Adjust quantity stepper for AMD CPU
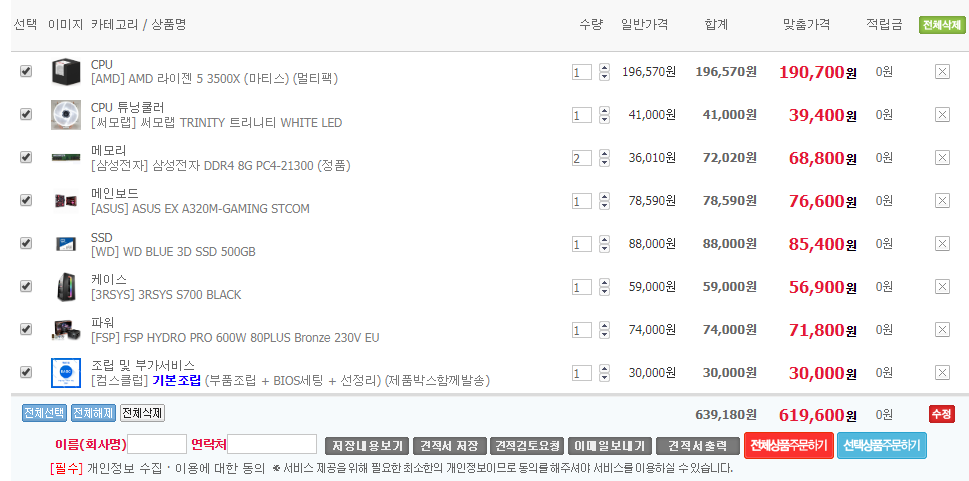This screenshot has height=481, width=969. pyautogui.click(x=604, y=72)
